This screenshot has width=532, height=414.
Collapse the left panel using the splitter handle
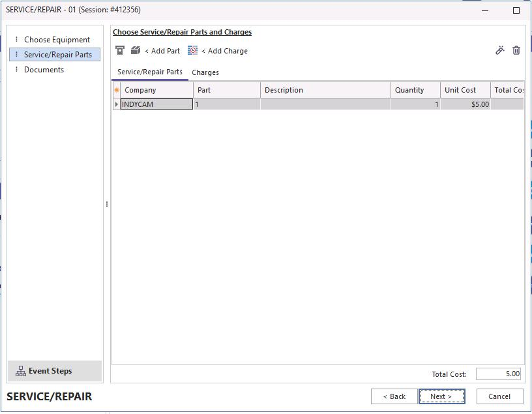[x=107, y=204]
